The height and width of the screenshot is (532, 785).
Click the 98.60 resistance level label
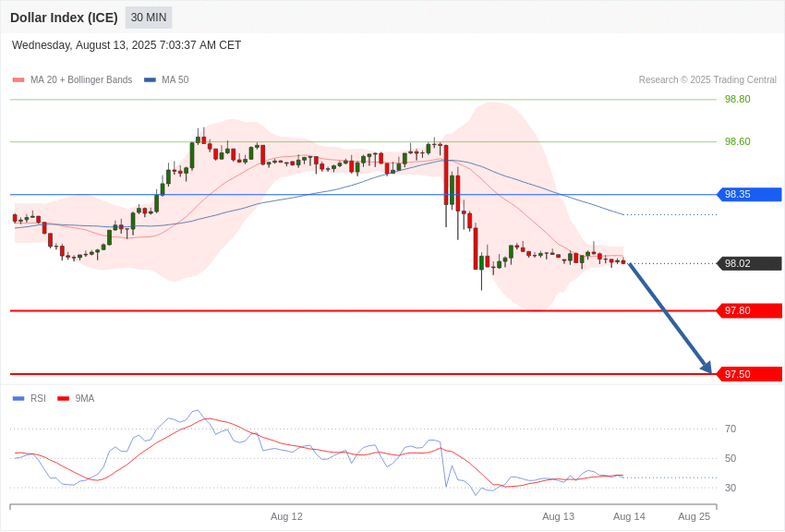click(x=738, y=141)
